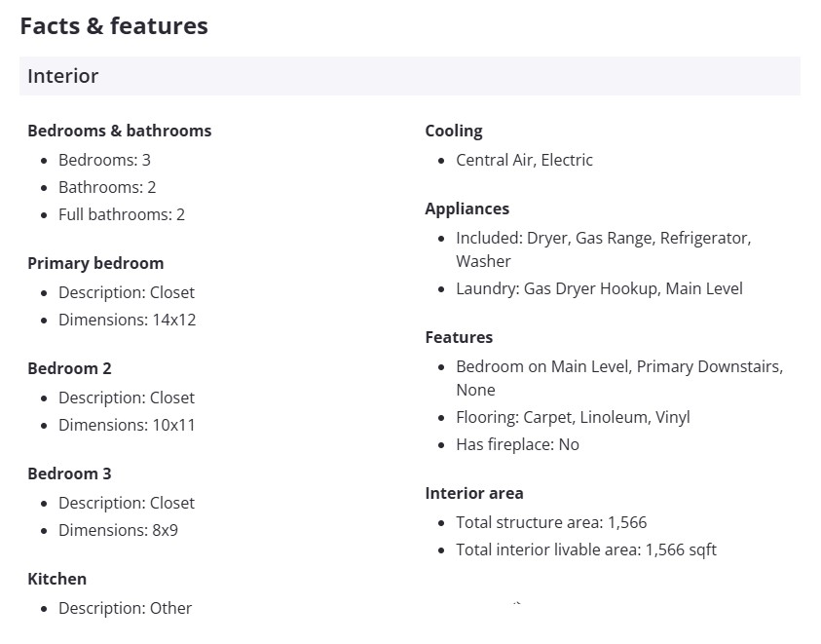Select the Appliances heading
821x644 pixels.
click(x=466, y=208)
